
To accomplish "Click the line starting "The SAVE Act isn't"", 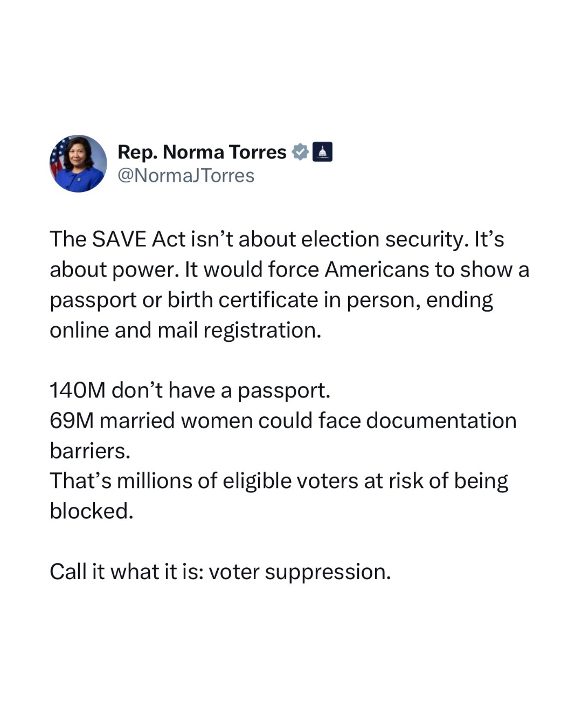I will [x=276, y=239].
